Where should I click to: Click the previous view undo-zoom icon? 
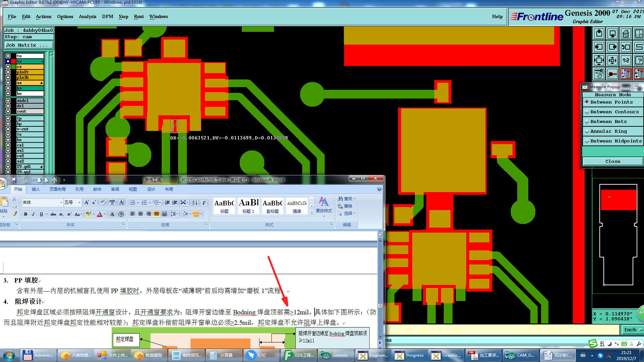click(x=626, y=47)
